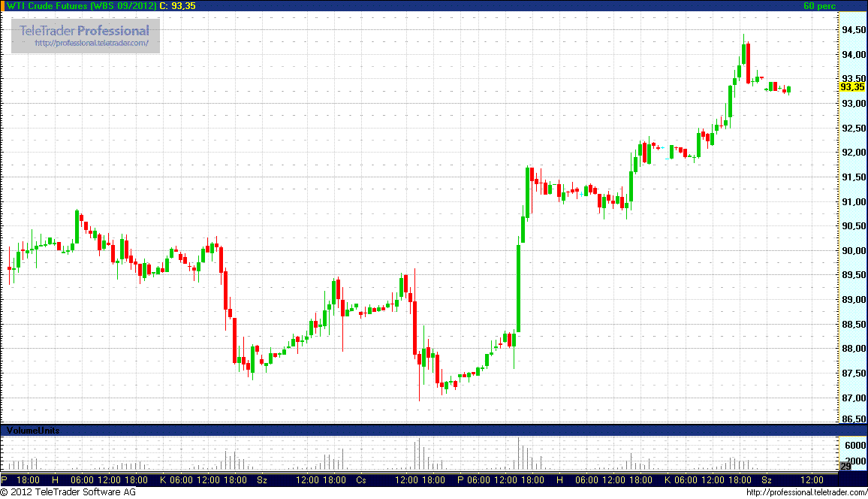Select the 93,00 price axis label

853,104
